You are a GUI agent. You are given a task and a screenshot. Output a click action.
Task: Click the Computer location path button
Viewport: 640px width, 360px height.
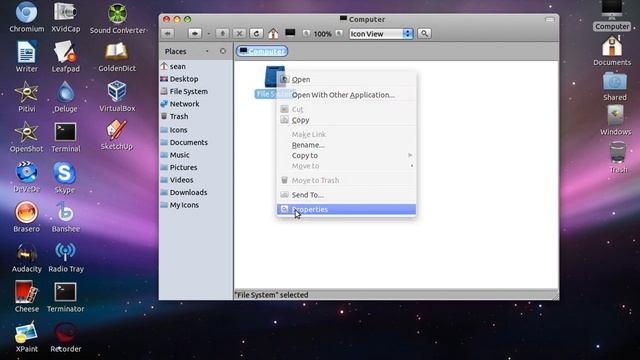point(262,51)
